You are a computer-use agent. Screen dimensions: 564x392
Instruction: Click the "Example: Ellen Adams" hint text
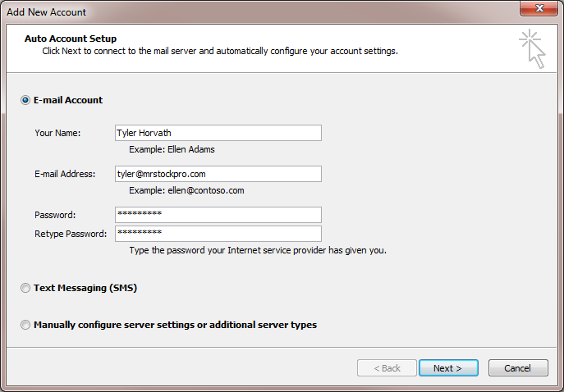pos(172,150)
